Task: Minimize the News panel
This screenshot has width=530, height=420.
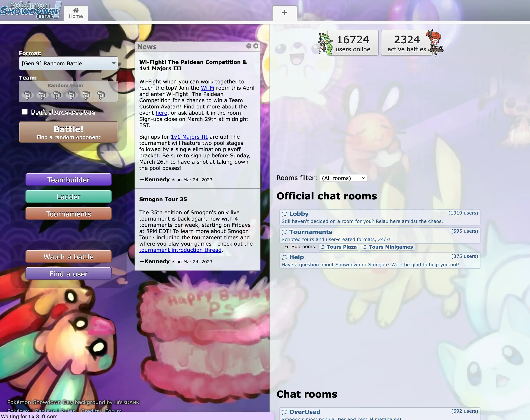Action: [x=249, y=46]
